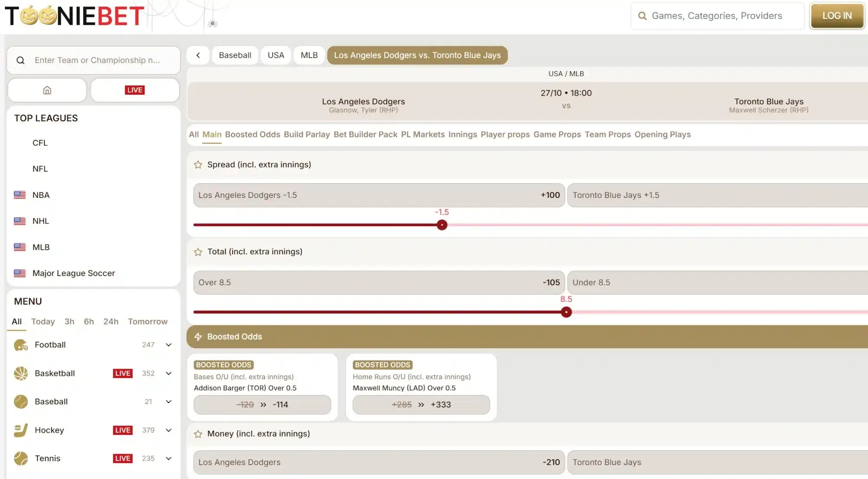Expand the Football category chevron
This screenshot has height=479, width=868.
click(x=168, y=344)
